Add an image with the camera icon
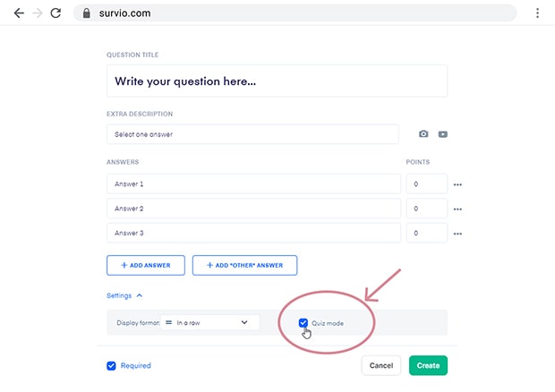555x392 pixels. tap(423, 134)
